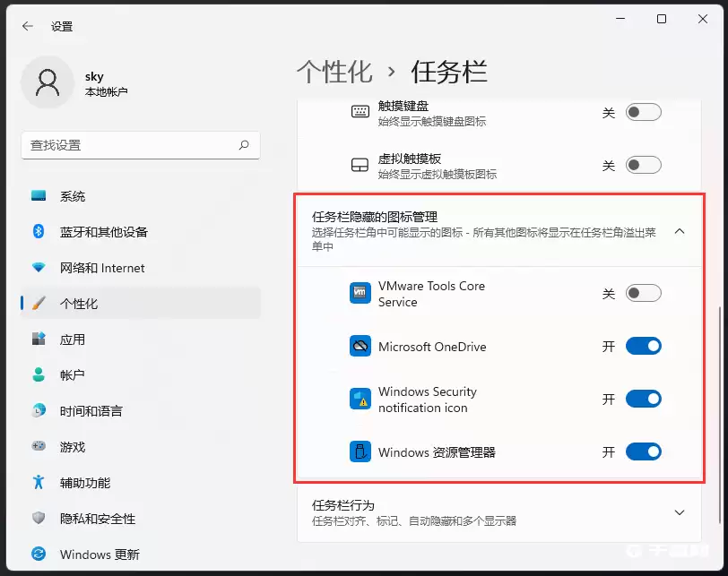Open 蓝牙和其他设备 settings category
This screenshot has width=728, height=576.
pyautogui.click(x=141, y=231)
